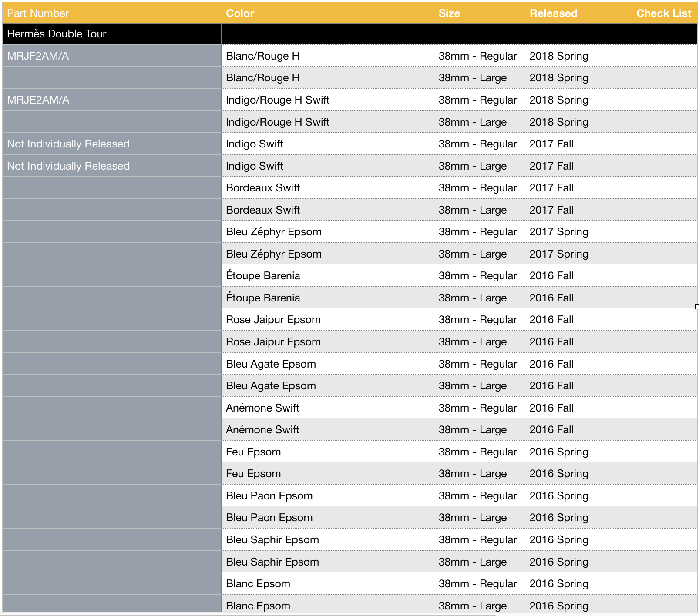
Task: Click 38mm - Large size for Blanc/Rouge H
Action: 473,78
